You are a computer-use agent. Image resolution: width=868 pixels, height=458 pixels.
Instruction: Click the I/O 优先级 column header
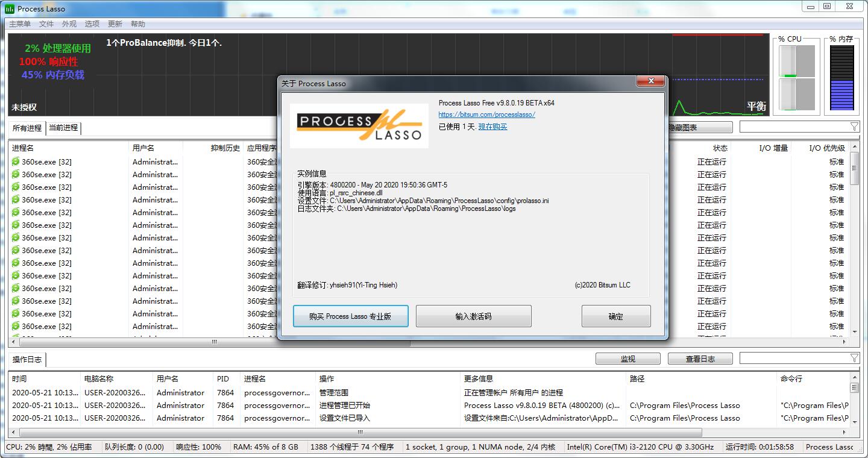click(820, 148)
